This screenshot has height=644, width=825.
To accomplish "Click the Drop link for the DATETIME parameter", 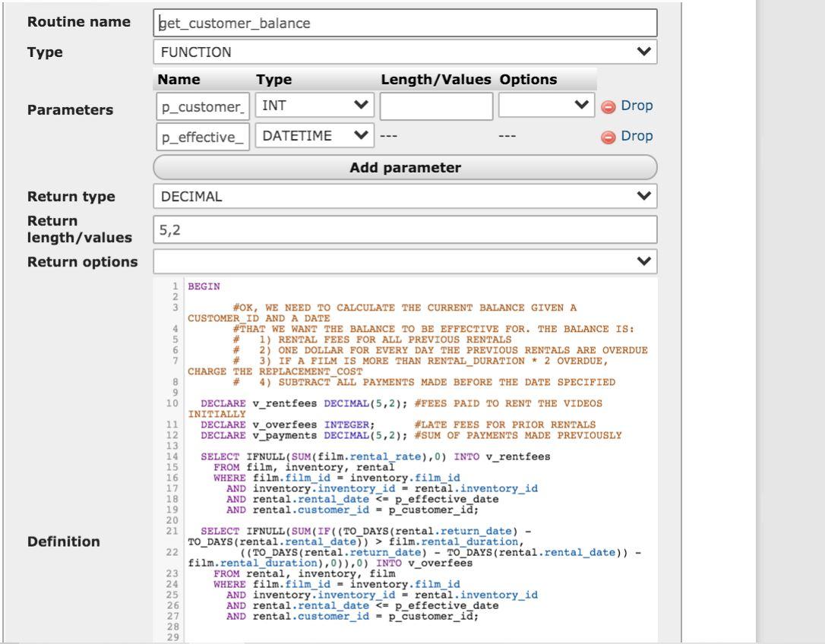I will [x=638, y=135].
